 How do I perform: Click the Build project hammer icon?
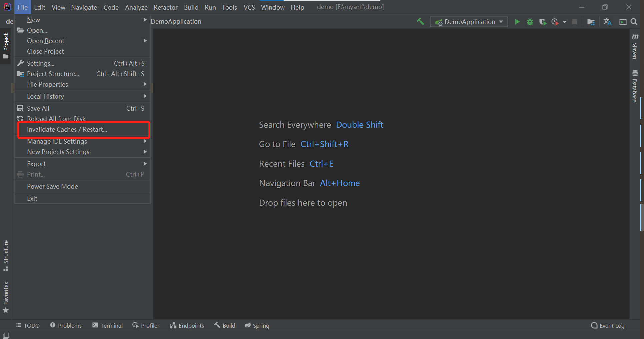tap(420, 21)
